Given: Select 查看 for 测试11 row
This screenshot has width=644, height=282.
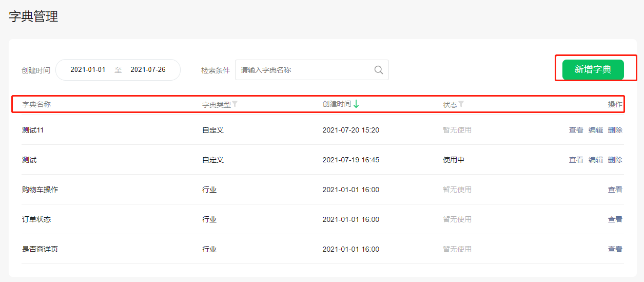Looking at the screenshot, I should [x=576, y=130].
